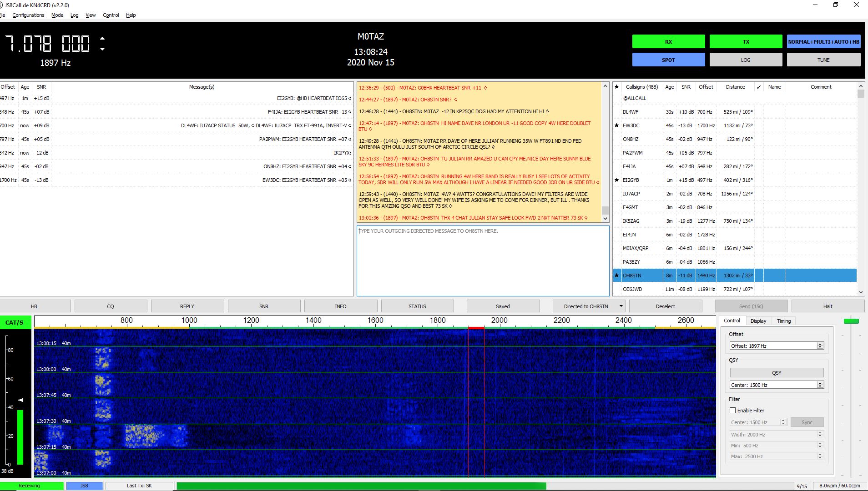
Task: Enable the Filter checkbox
Action: click(733, 411)
